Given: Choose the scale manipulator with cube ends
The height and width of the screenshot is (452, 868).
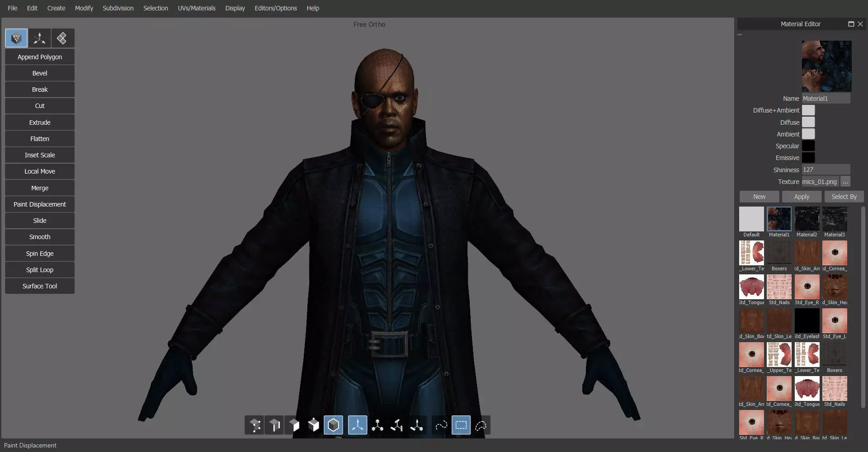Looking at the screenshot, I should coord(377,425).
